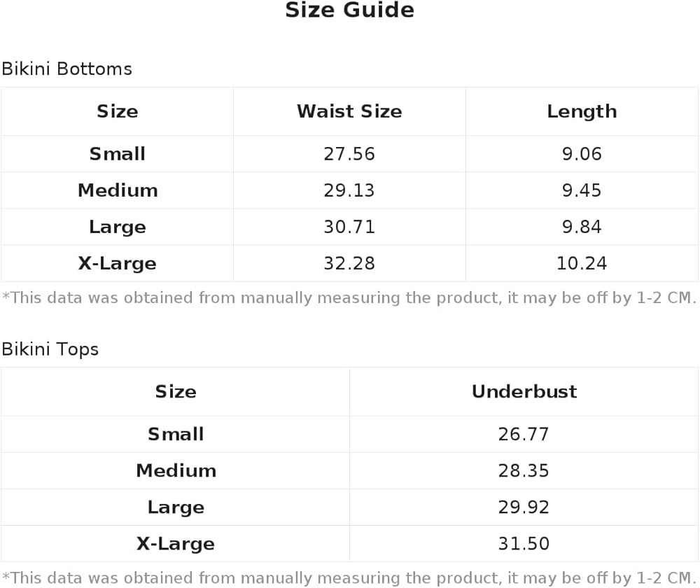The width and height of the screenshot is (700, 588).
Task: Click the Medium waist size 29.13
Action: pos(349,190)
